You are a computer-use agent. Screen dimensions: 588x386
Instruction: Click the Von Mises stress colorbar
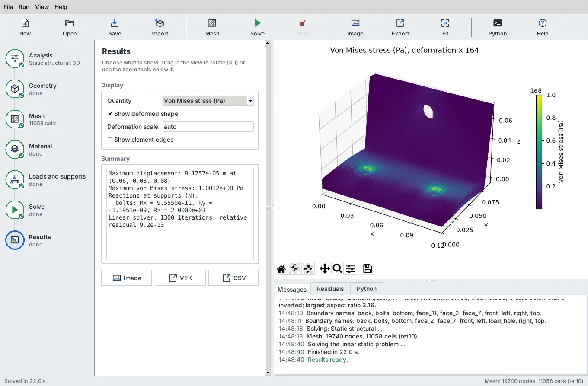coord(539,152)
